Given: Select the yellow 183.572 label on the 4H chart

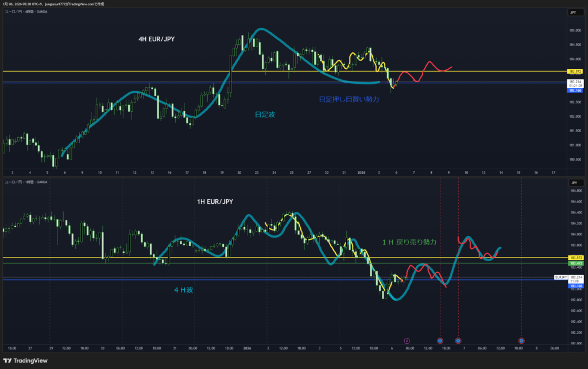Looking at the screenshot, I should [x=575, y=71].
